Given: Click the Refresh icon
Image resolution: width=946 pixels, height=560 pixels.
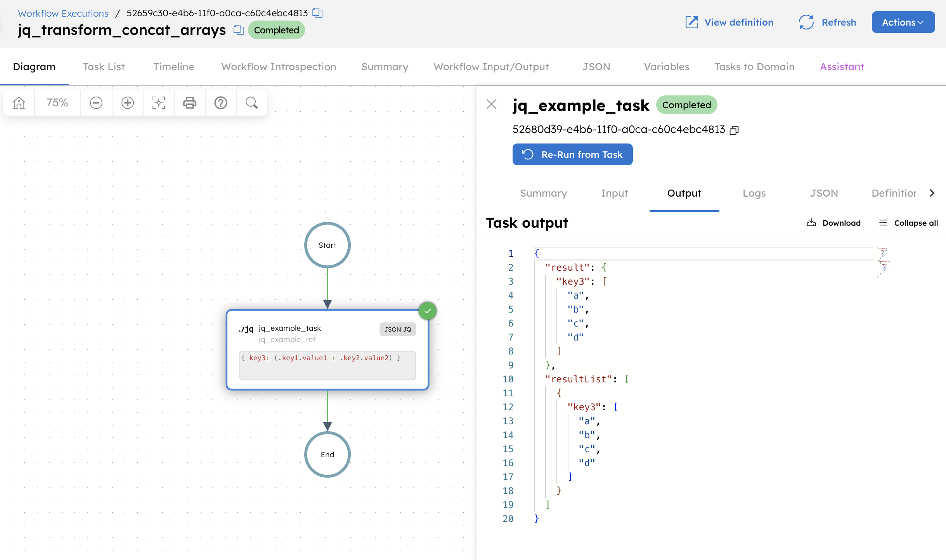Looking at the screenshot, I should tap(806, 22).
